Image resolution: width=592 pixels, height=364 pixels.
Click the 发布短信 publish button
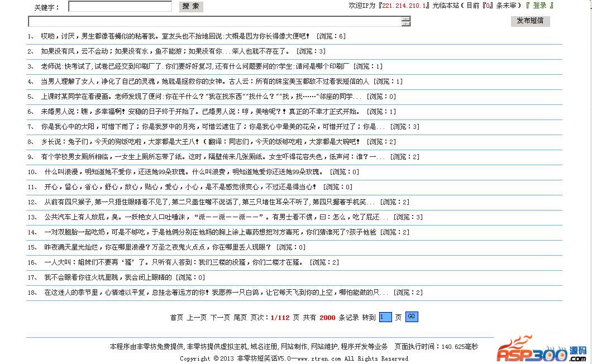(x=530, y=21)
